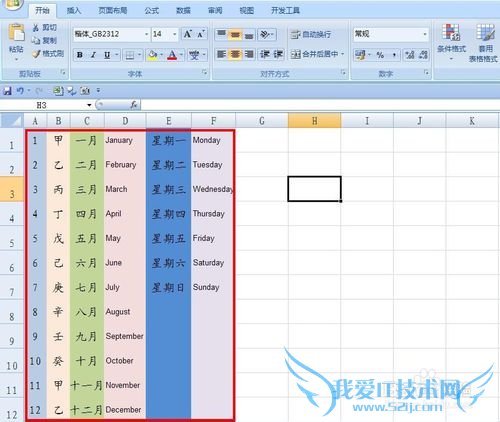Viewport: 500px width, 422px height.
Task: Select the cell containing Wednesday
Action: tap(213, 189)
